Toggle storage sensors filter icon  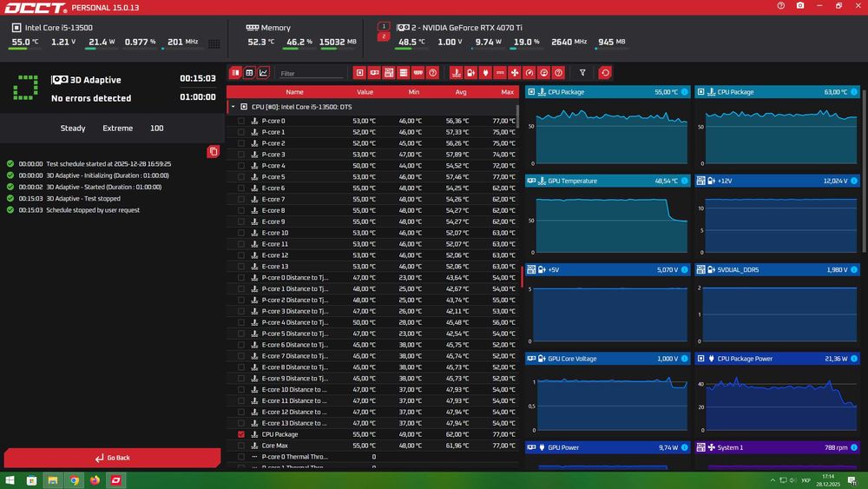404,73
